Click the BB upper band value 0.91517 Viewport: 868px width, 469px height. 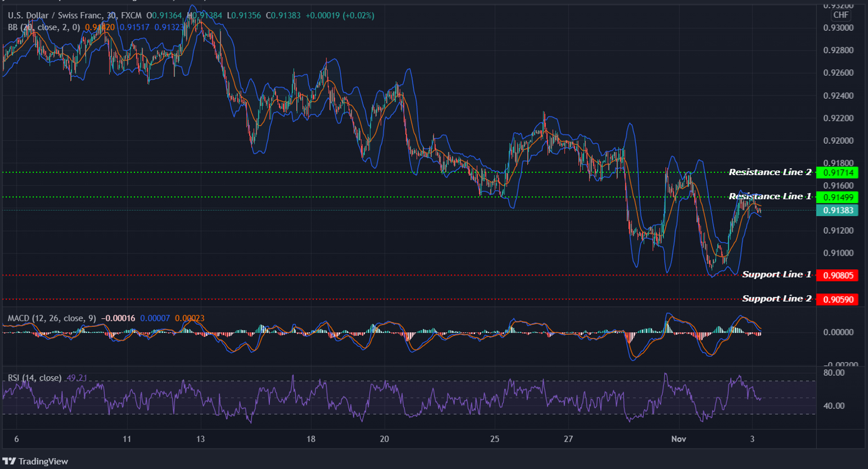point(134,27)
